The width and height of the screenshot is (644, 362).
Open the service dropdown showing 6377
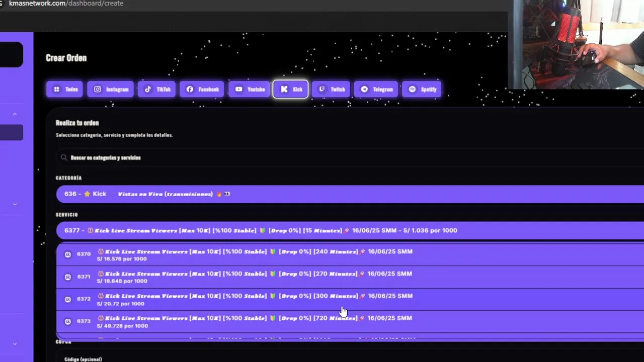[350, 230]
